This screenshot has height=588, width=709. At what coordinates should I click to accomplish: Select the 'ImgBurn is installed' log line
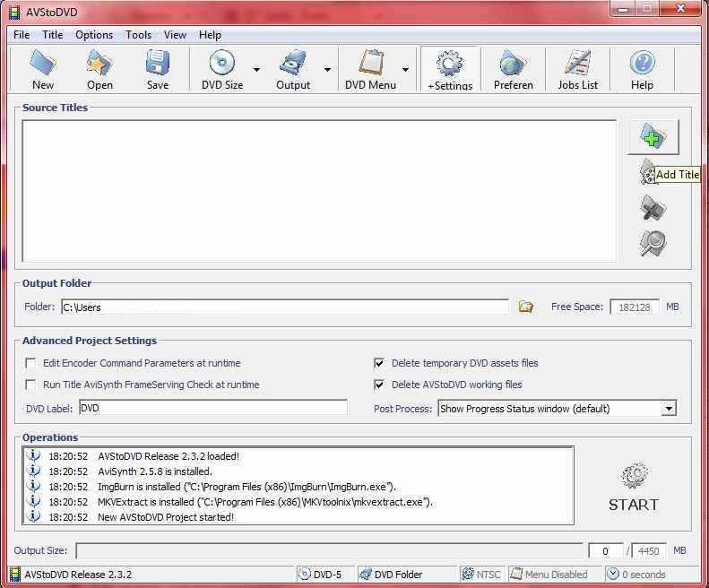(x=246, y=487)
